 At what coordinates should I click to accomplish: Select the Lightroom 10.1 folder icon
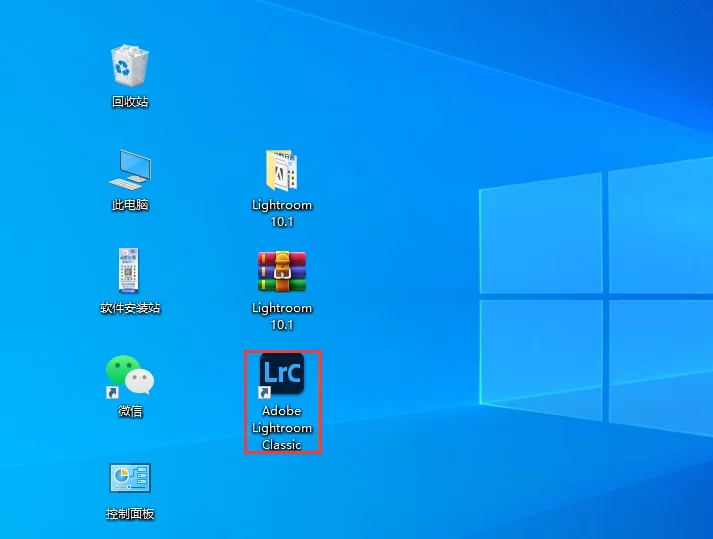click(x=281, y=170)
